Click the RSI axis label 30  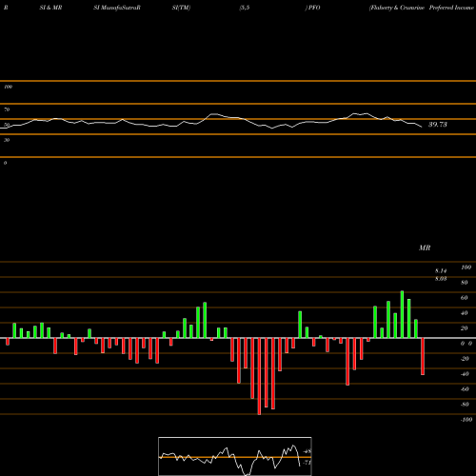click(x=7, y=140)
